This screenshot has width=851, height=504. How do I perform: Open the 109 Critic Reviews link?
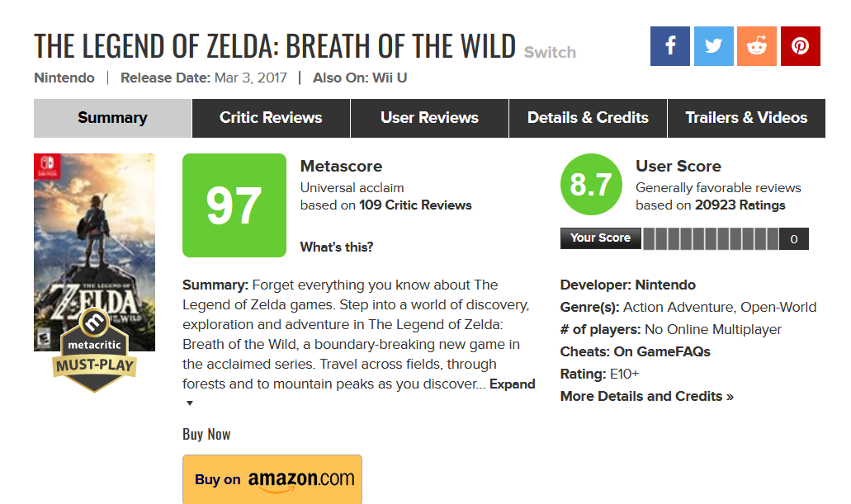[415, 205]
